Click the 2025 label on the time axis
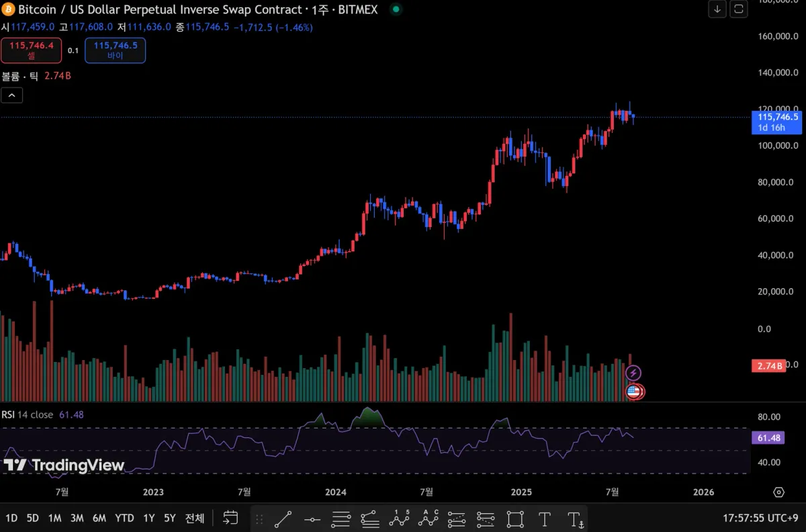This screenshot has height=532, width=806. [x=521, y=492]
